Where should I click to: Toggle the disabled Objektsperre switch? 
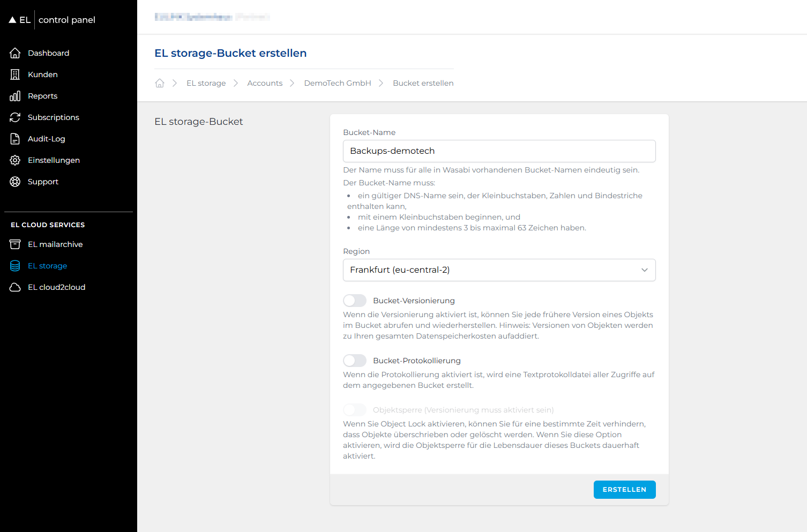355,410
